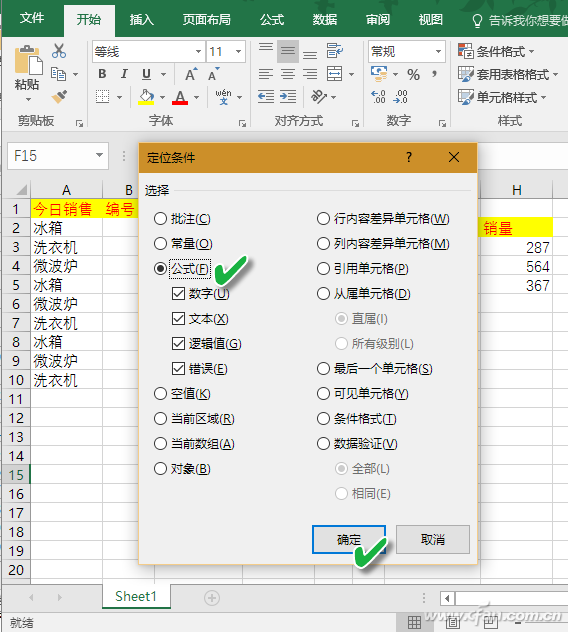Viewport: 568px width, 632px height.
Task: Toggle Bold formatting
Action: point(102,74)
